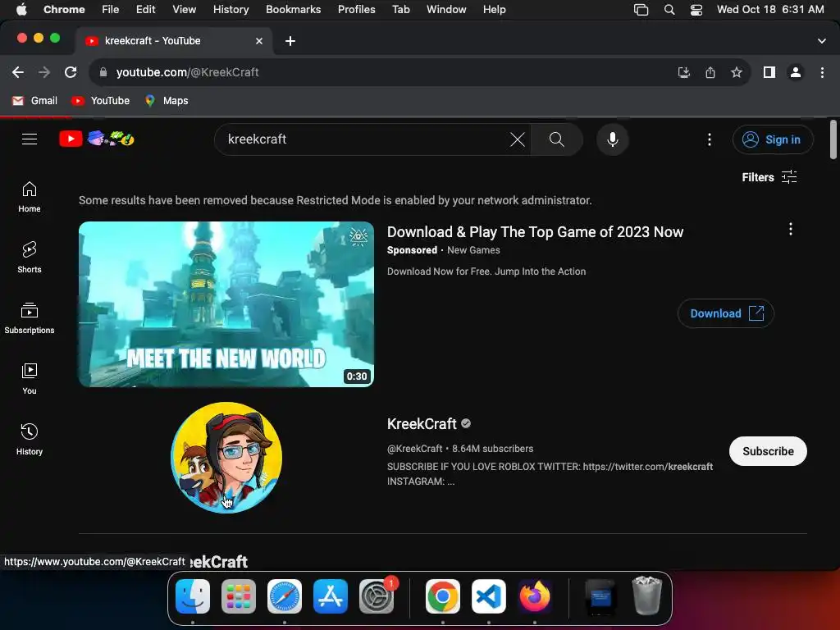Viewport: 840px width, 630px height.
Task: Open the Tab menu in the menu bar
Action: (x=400, y=10)
